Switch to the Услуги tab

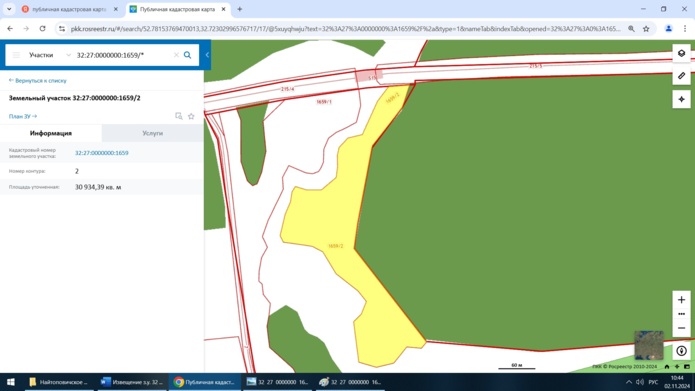pyautogui.click(x=152, y=133)
